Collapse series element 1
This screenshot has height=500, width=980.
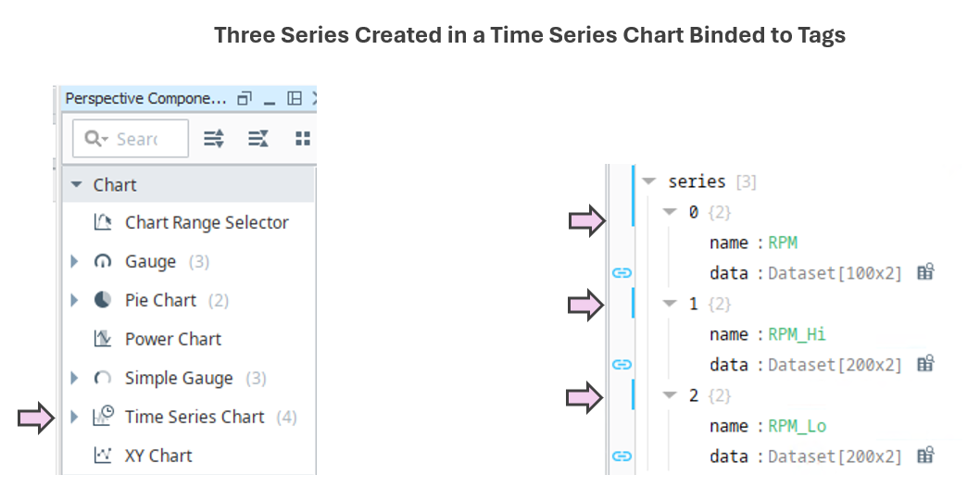click(x=671, y=304)
